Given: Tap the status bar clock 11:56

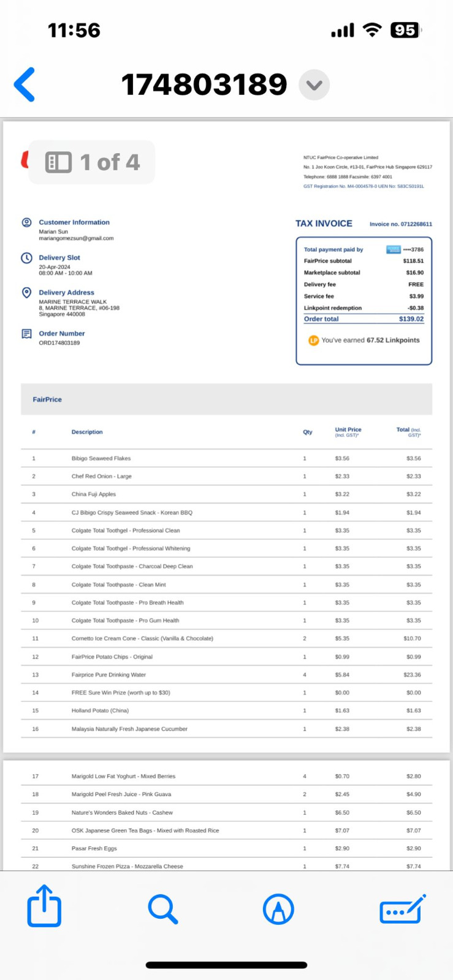Looking at the screenshot, I should pos(74,30).
